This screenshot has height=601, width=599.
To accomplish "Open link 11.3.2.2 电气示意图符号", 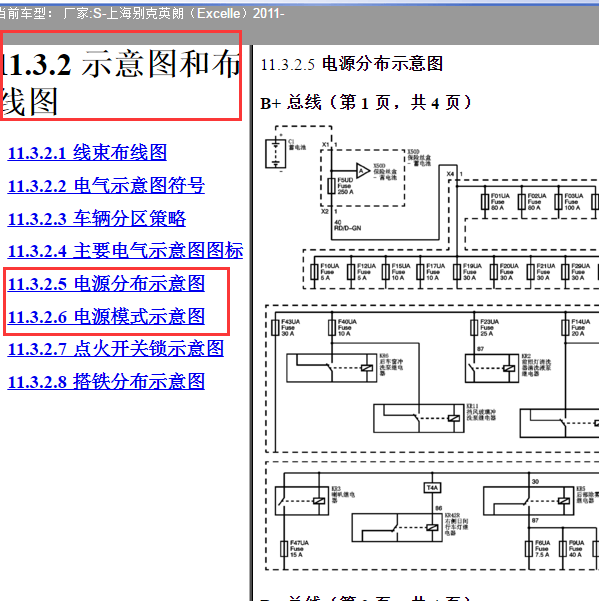I will (x=106, y=186).
